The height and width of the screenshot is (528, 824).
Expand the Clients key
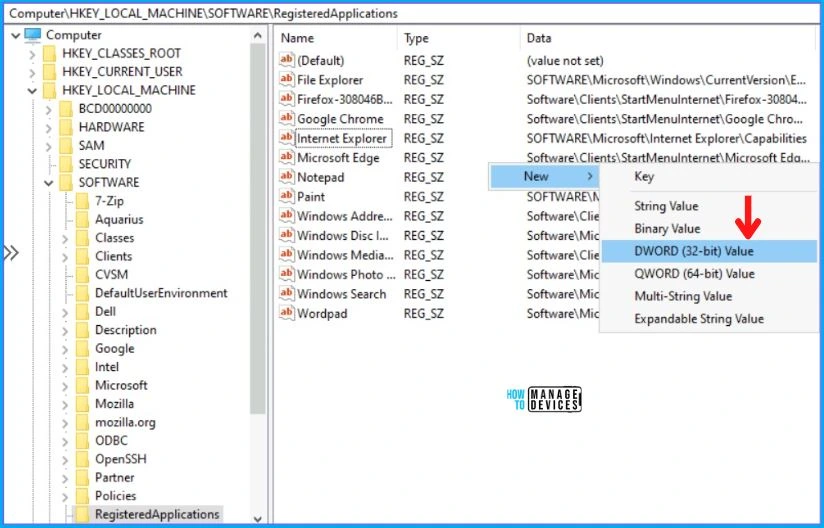coord(65,257)
